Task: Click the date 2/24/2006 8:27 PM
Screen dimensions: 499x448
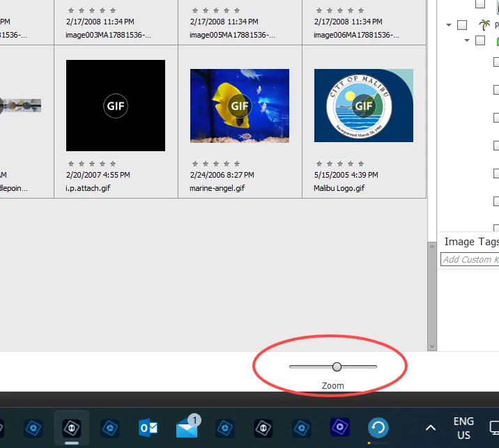Action: click(x=222, y=175)
